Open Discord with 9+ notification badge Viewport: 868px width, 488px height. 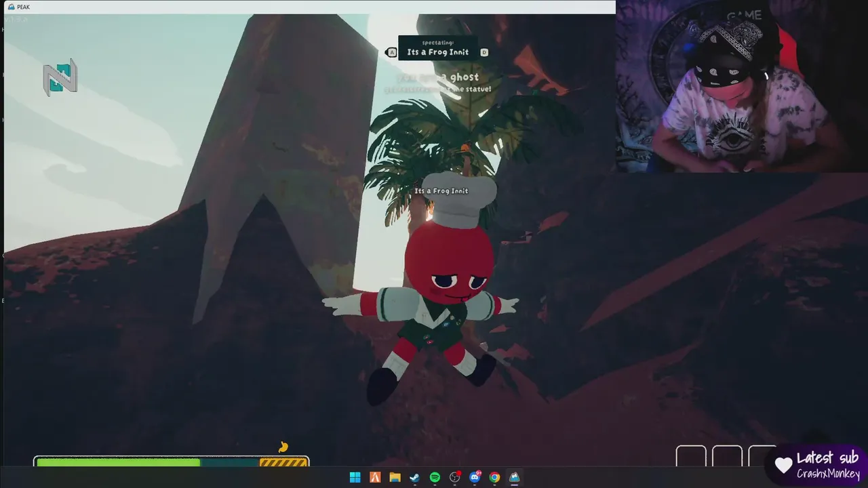pos(475,477)
